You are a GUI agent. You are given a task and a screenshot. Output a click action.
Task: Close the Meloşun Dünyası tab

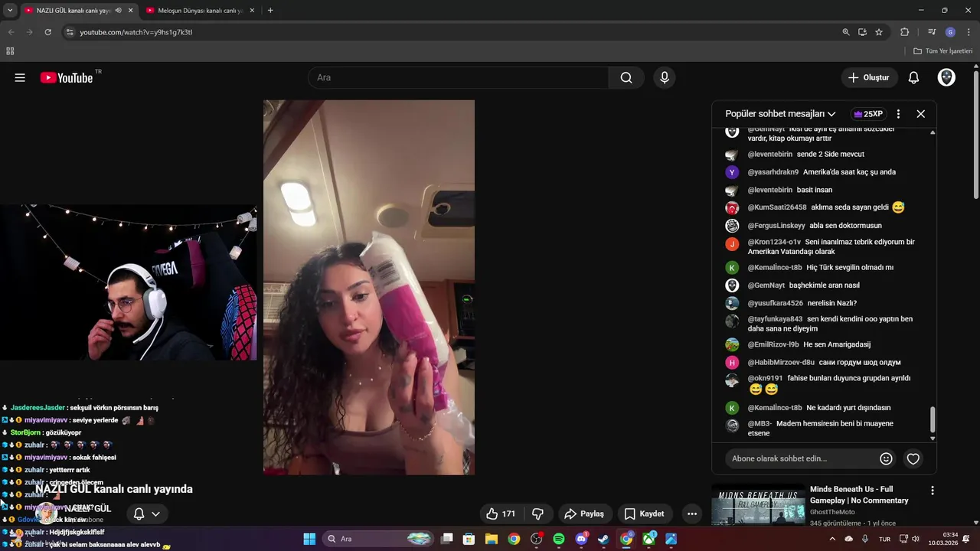[252, 11]
